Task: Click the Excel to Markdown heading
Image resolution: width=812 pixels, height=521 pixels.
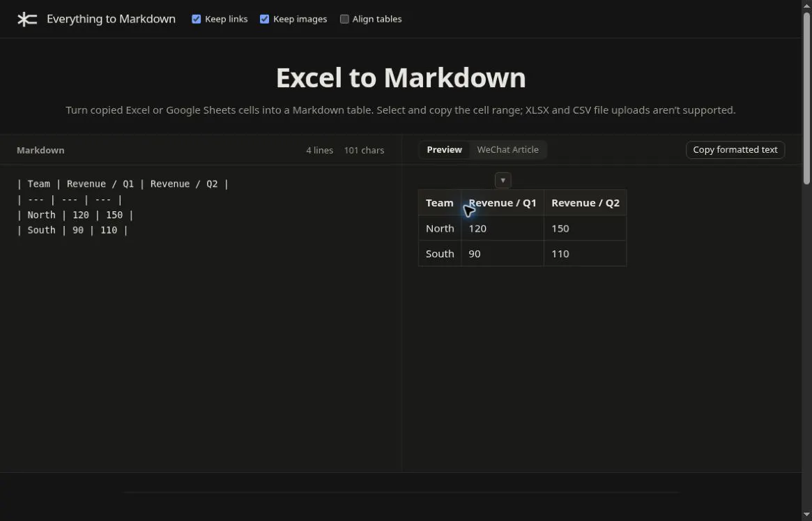Action: pyautogui.click(x=401, y=77)
